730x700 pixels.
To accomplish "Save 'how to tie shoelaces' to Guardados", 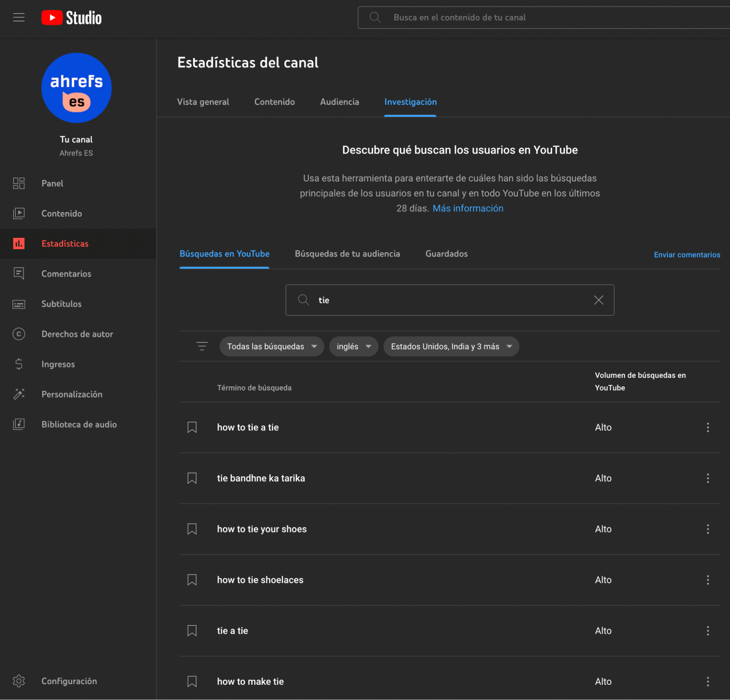I will (x=192, y=580).
